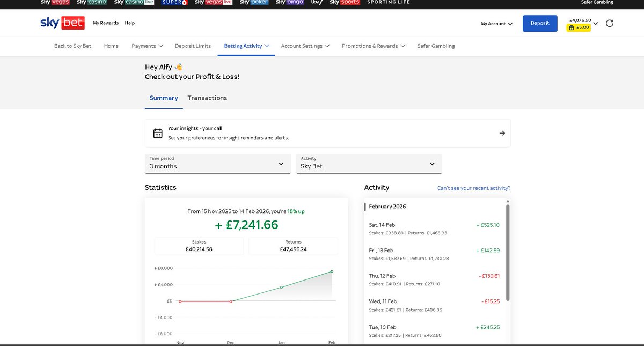Click the Jan data point on chart
The image size is (644, 346).
click(281, 288)
